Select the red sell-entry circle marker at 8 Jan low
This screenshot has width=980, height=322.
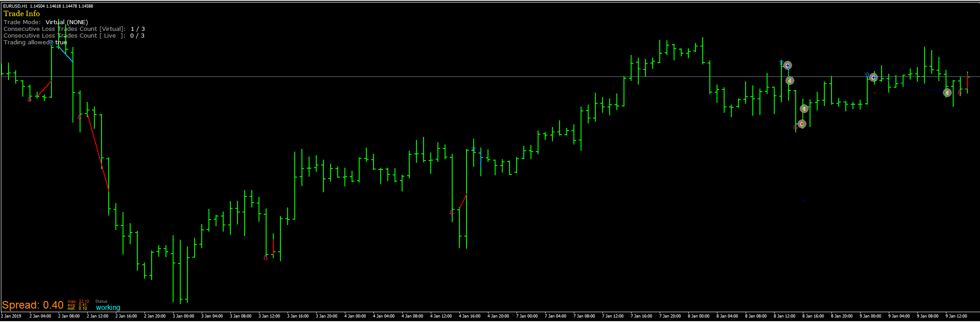802,124
